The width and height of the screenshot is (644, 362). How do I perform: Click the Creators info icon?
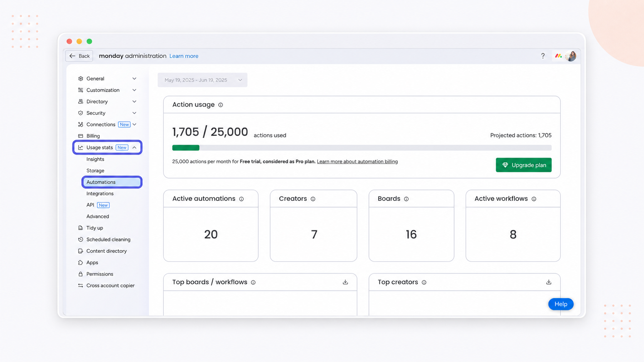313,199
